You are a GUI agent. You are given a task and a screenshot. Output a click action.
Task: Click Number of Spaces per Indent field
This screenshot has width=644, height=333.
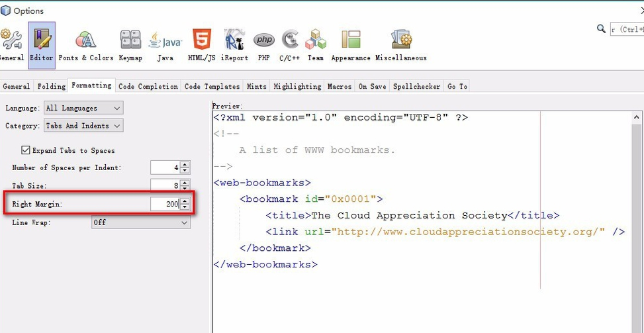165,167
